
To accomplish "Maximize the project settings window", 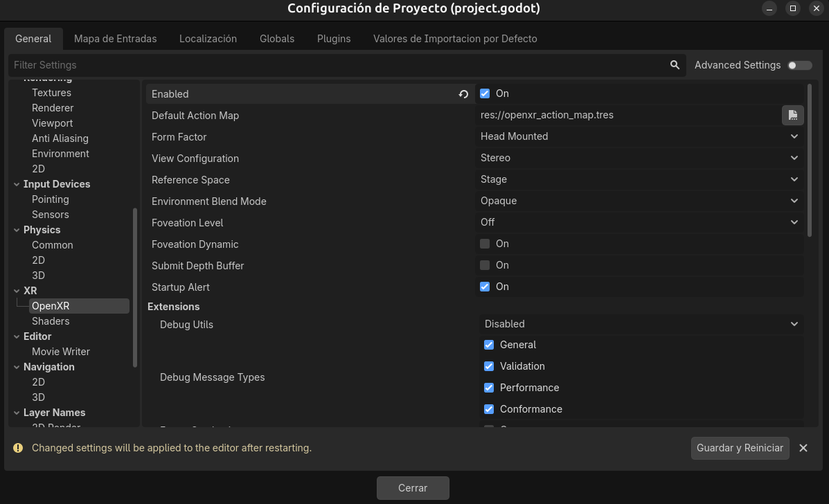I will [x=793, y=8].
